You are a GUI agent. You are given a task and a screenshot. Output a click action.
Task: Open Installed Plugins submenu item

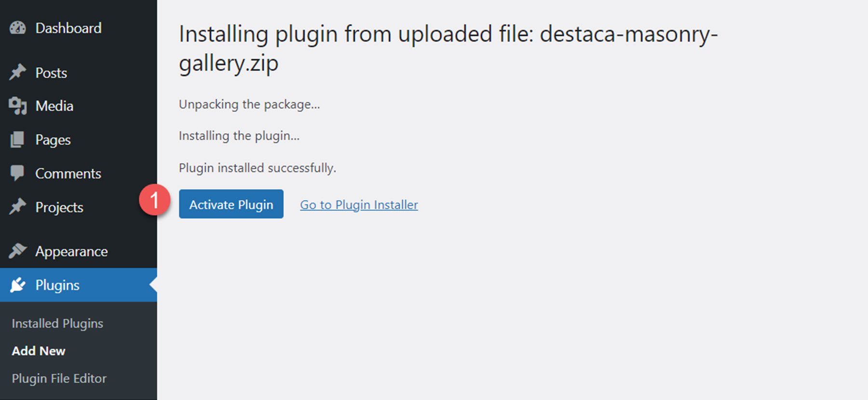point(57,323)
